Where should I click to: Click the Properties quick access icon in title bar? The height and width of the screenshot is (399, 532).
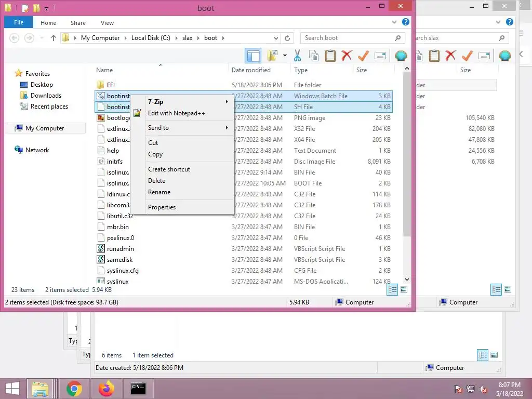click(25, 8)
